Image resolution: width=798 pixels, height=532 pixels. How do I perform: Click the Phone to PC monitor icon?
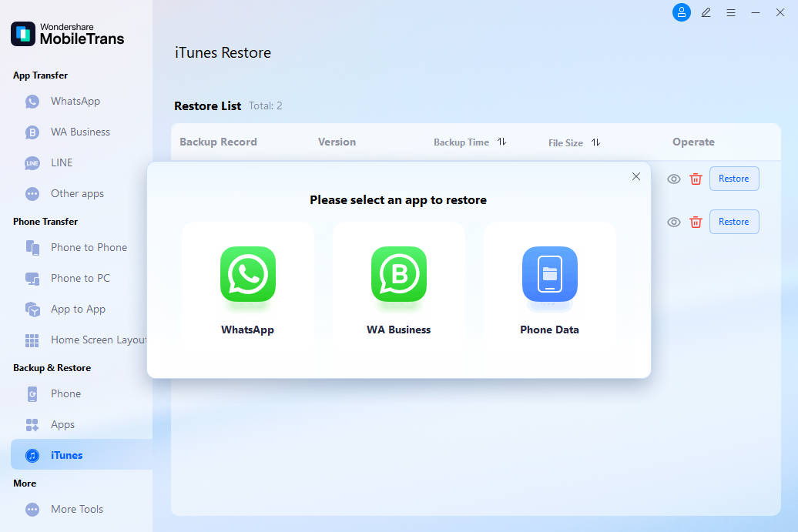[32, 279]
